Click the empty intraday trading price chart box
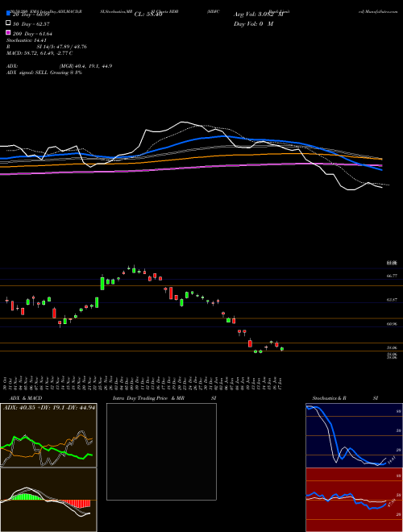Screen dimensions: 403x532 click(x=161, y=451)
